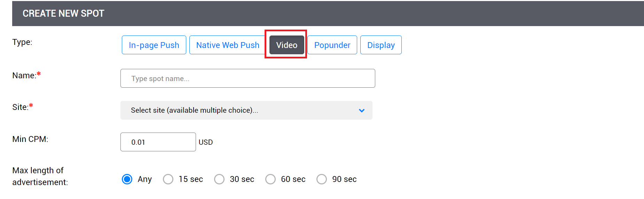Pick the 90 sec radio button
Image resolution: width=644 pixels, height=199 pixels.
coord(322,179)
